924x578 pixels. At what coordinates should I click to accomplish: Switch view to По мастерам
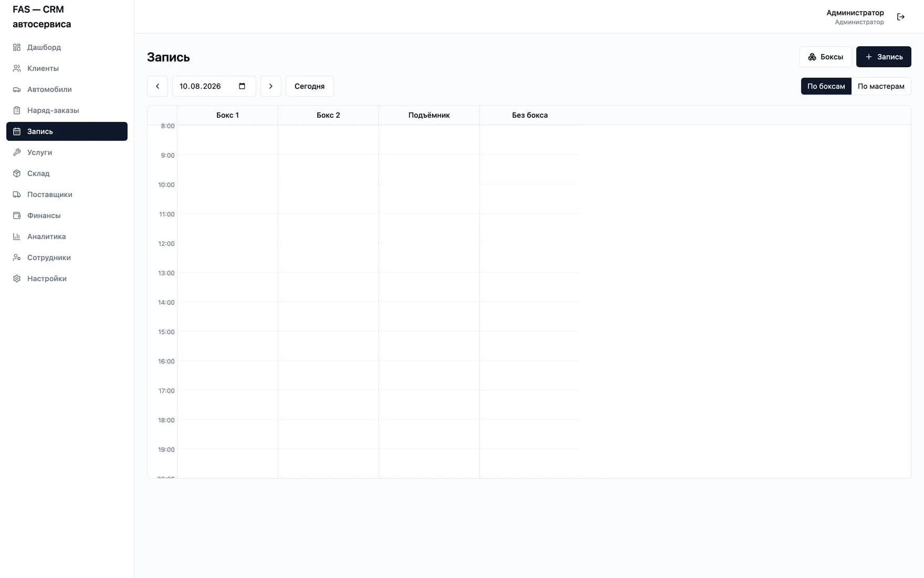click(x=881, y=86)
